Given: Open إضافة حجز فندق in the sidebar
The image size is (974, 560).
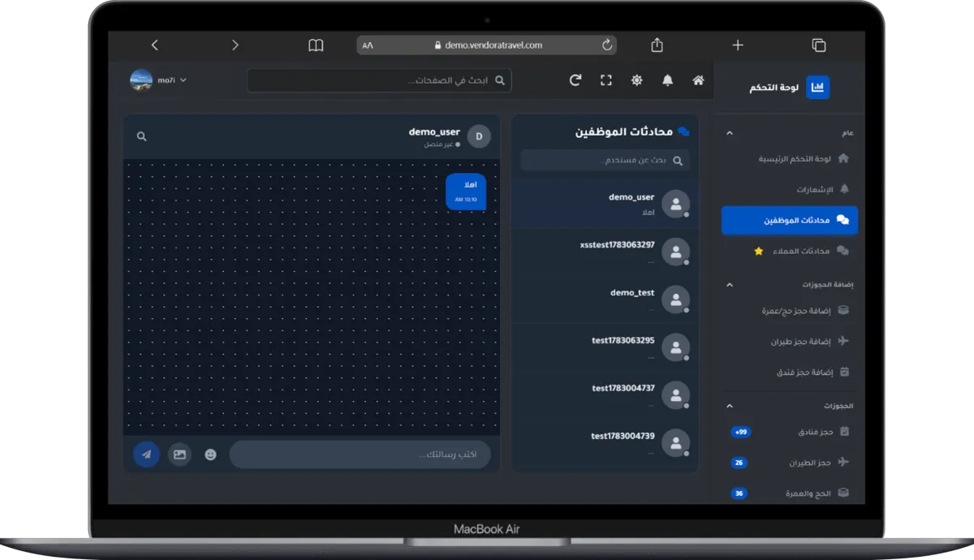Looking at the screenshot, I should (x=790, y=372).
